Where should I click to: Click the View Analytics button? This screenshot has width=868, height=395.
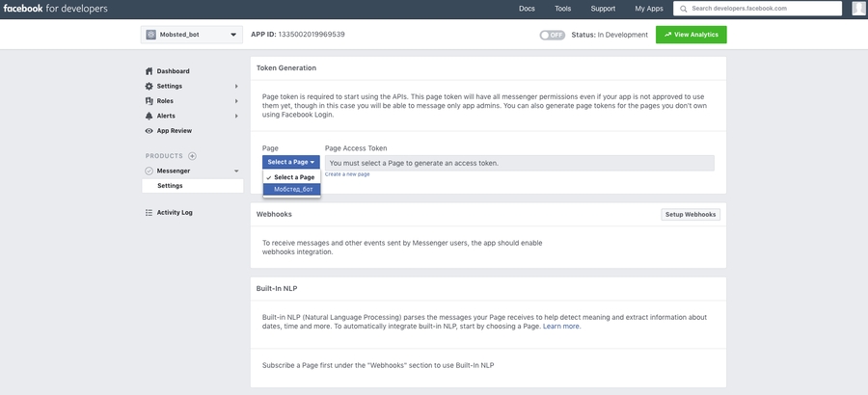coord(692,35)
